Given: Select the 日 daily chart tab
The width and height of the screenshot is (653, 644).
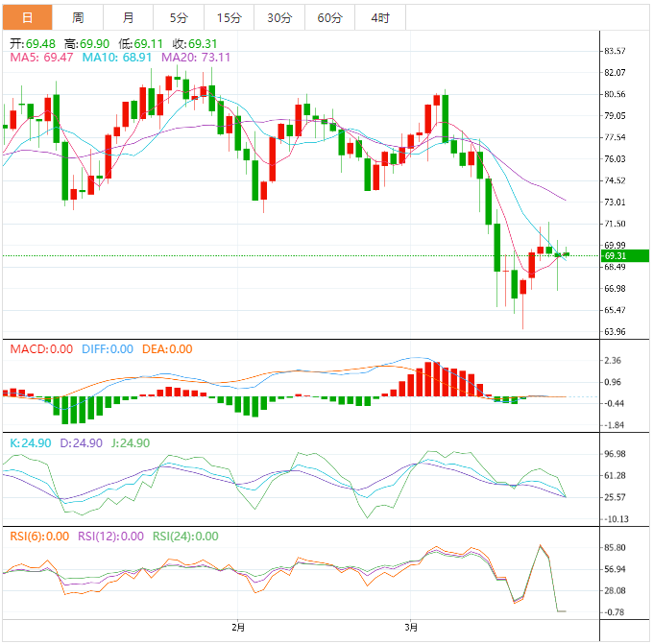Looking at the screenshot, I should pos(27,17).
